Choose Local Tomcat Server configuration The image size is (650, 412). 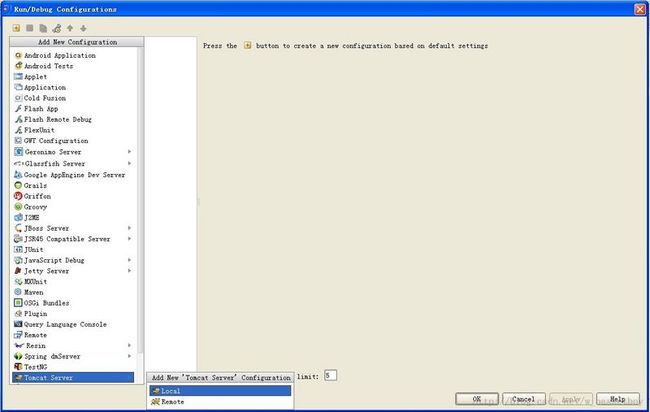tap(220, 391)
